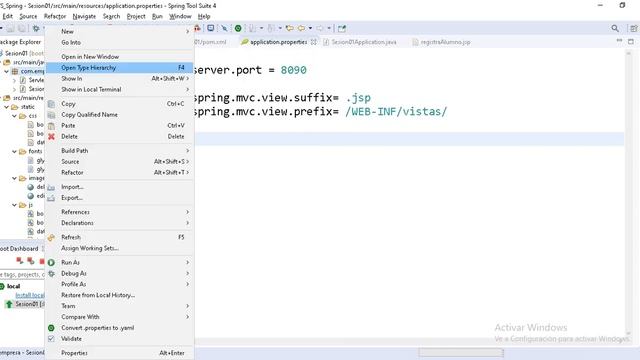Click the green Convert .properties icon

51,328
